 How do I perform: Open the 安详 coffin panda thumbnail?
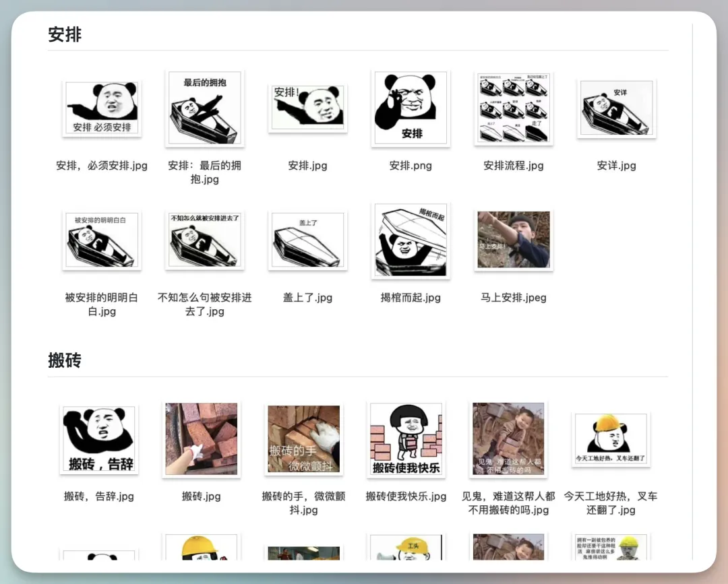(x=616, y=108)
